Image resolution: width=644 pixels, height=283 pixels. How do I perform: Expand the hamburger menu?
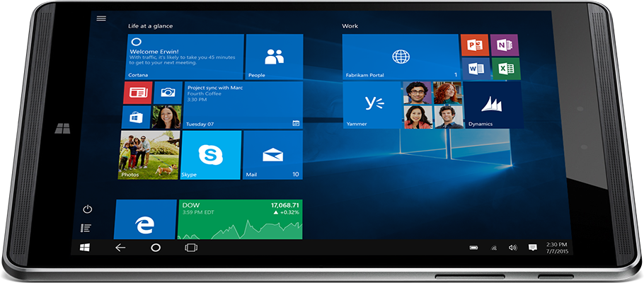pyautogui.click(x=101, y=18)
